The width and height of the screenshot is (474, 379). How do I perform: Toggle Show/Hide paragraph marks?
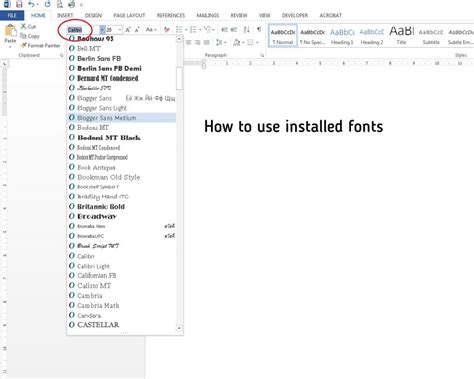point(259,30)
